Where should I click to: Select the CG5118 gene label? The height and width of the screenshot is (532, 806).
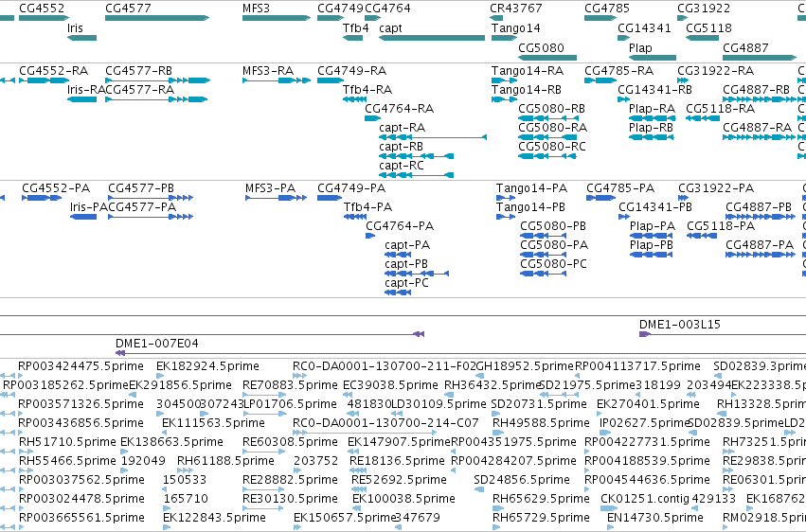click(708, 28)
